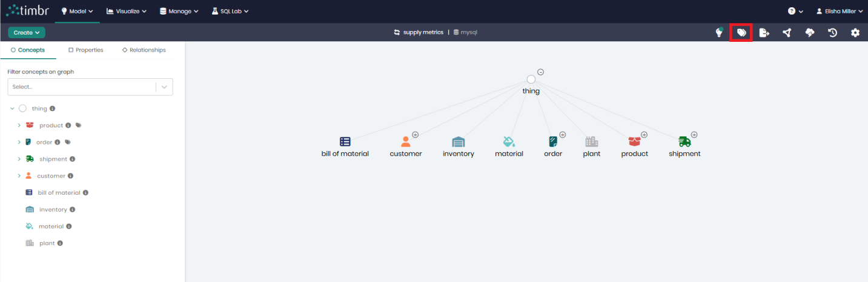Image resolution: width=868 pixels, height=282 pixels.
Task: Click the tag icon on order row
Action: click(x=68, y=143)
